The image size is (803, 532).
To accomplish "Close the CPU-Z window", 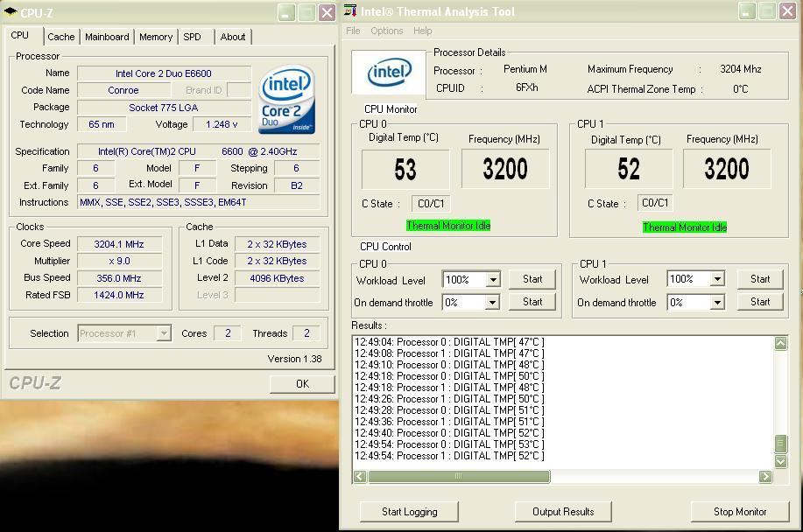I will (x=327, y=13).
